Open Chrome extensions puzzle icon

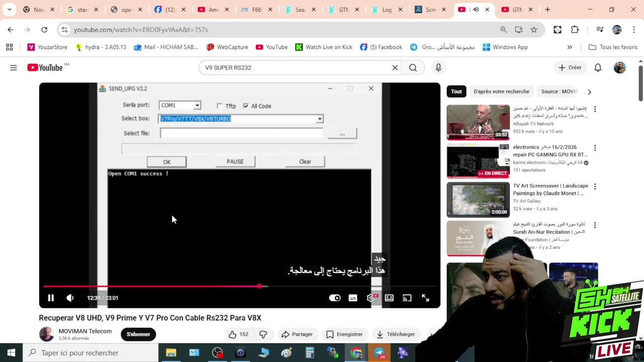(x=575, y=30)
